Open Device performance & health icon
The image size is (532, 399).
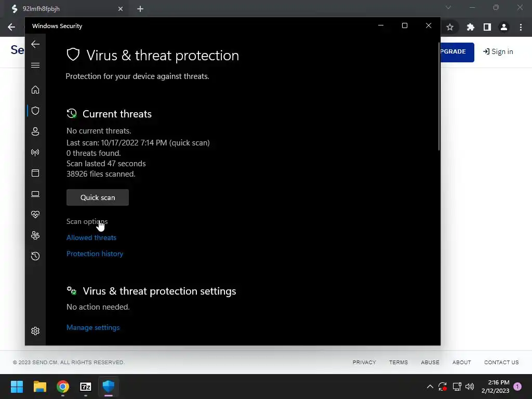(x=35, y=215)
